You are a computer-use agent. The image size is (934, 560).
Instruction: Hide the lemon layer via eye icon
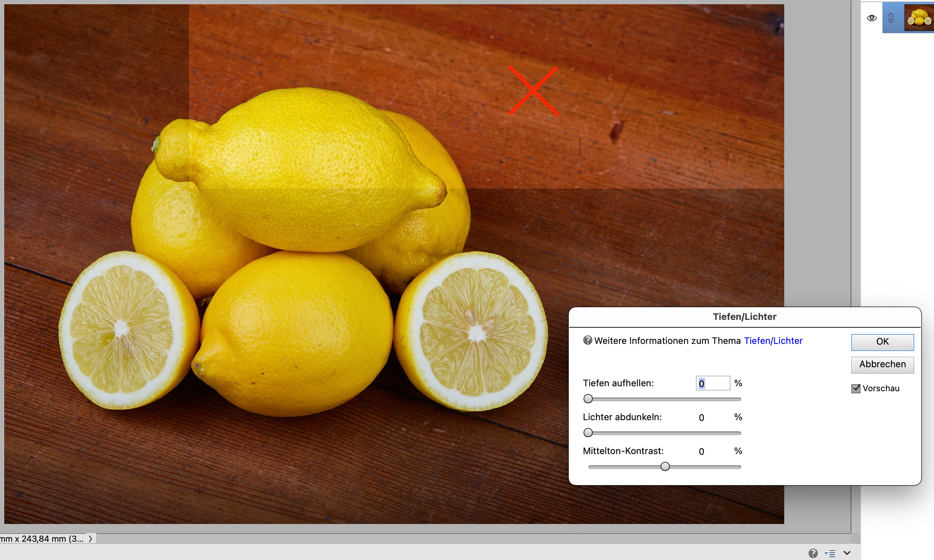872,18
